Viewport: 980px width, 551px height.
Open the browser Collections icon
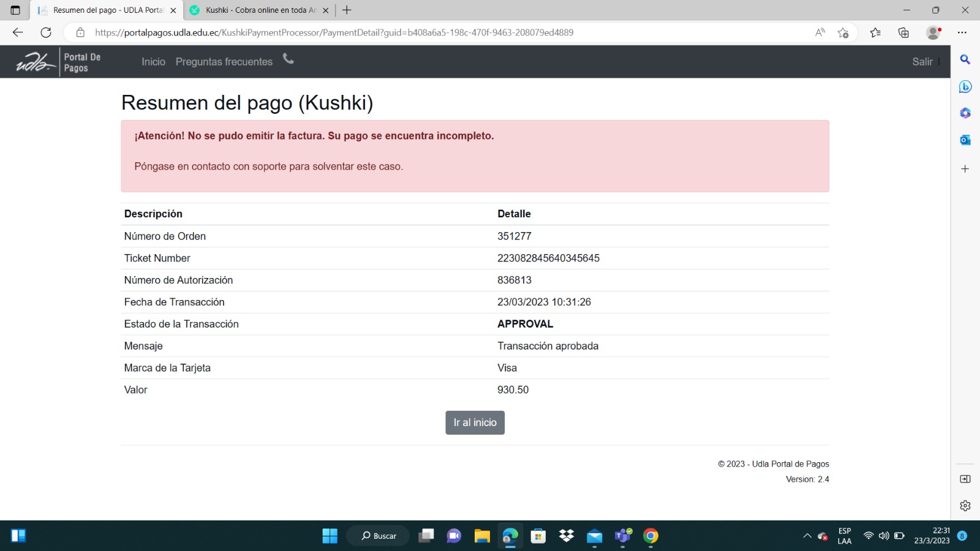903,32
